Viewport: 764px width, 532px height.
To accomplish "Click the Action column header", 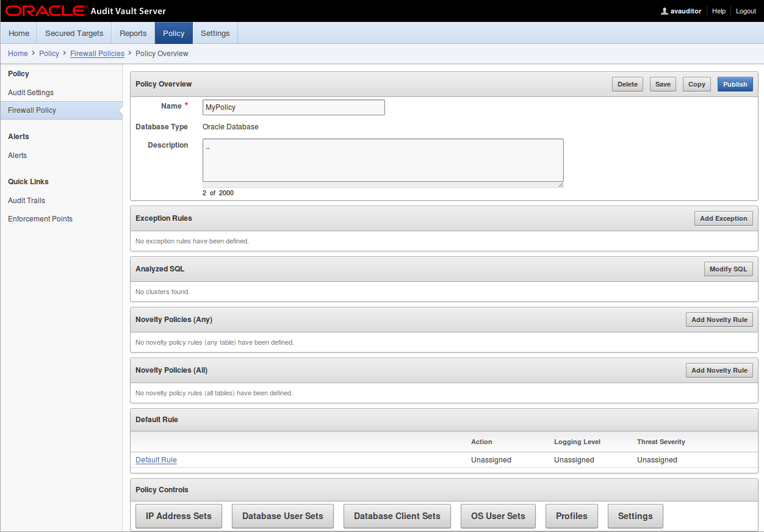I will point(481,442).
